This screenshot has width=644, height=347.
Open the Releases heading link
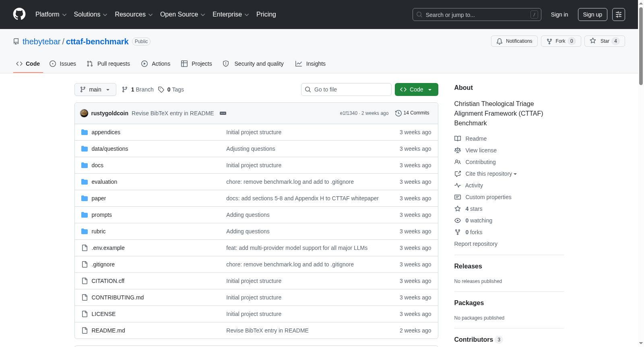pyautogui.click(x=468, y=266)
